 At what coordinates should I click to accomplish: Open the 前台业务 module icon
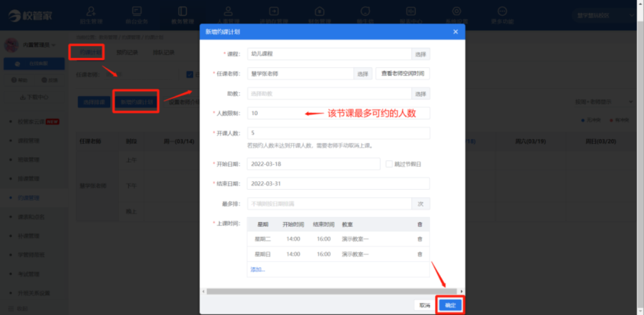tap(137, 11)
